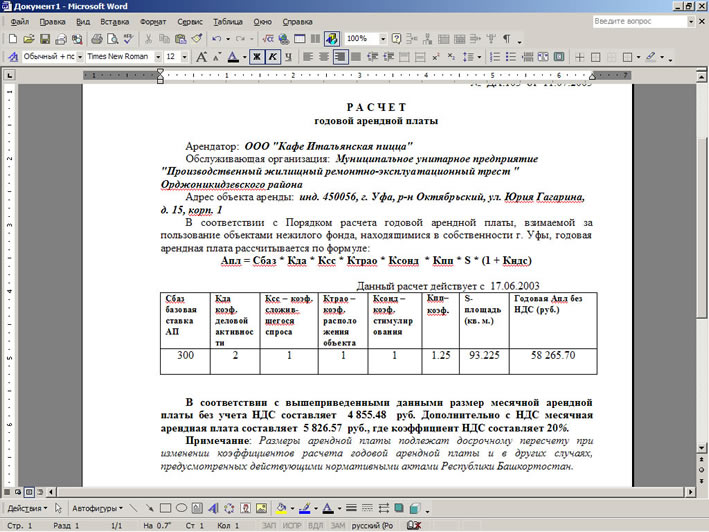Click the Действия drawing button
709x532 pixels.
pyautogui.click(x=27, y=508)
